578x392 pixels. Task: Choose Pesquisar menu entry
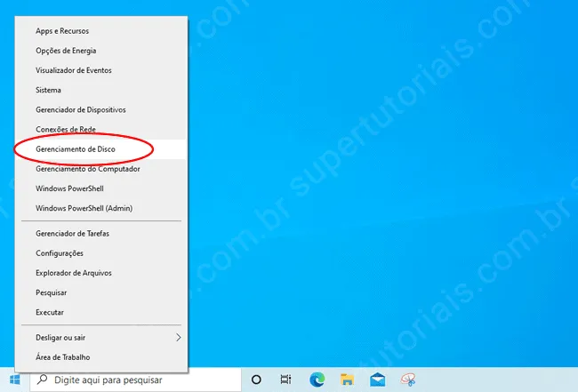click(x=101, y=292)
